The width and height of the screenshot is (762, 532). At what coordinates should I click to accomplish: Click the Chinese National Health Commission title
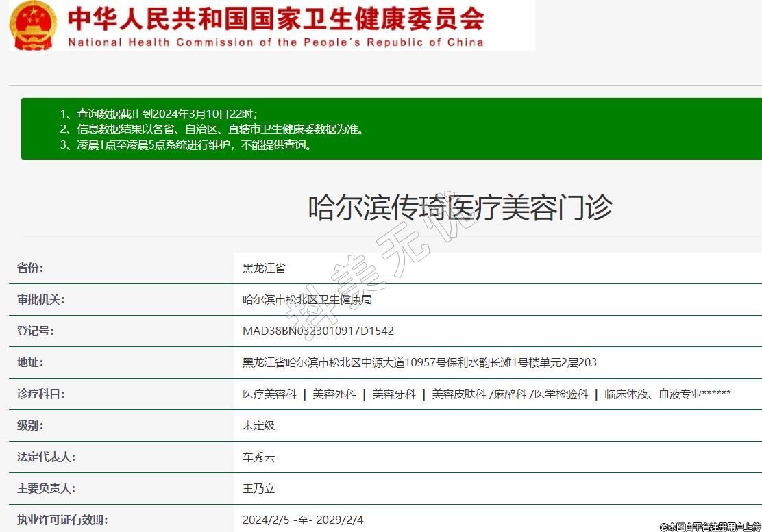[275, 18]
